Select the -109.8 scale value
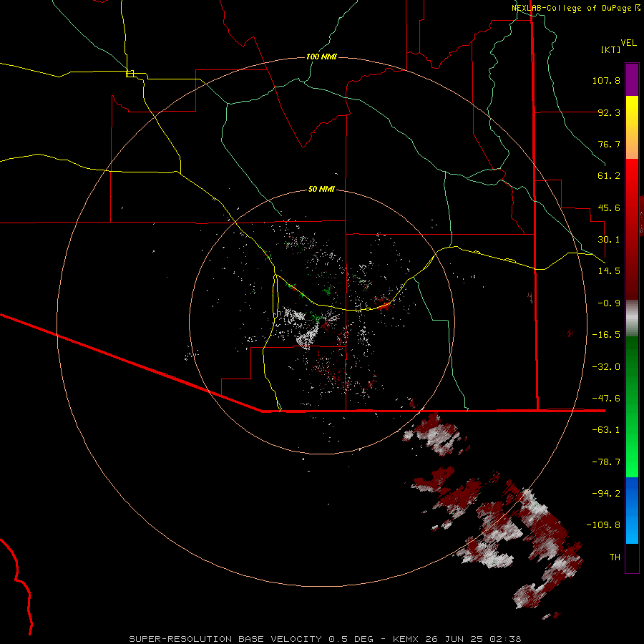The width and height of the screenshot is (644, 644). pyautogui.click(x=603, y=525)
